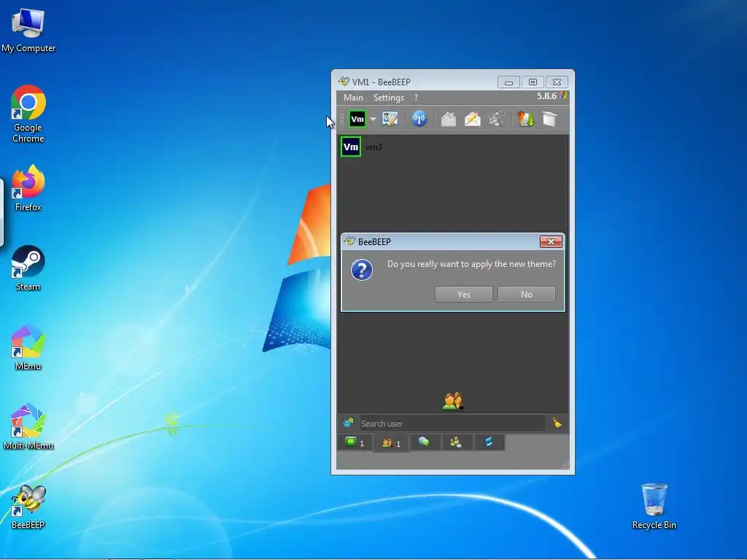Open the edit profile vCard icon
This screenshot has height=560, width=747.
(390, 119)
